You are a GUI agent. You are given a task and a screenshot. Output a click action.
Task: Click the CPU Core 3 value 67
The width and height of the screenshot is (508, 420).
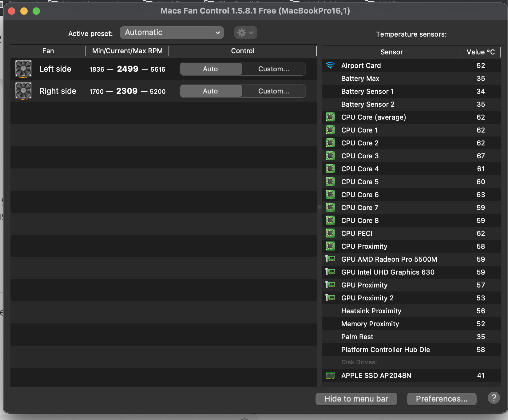pyautogui.click(x=481, y=156)
